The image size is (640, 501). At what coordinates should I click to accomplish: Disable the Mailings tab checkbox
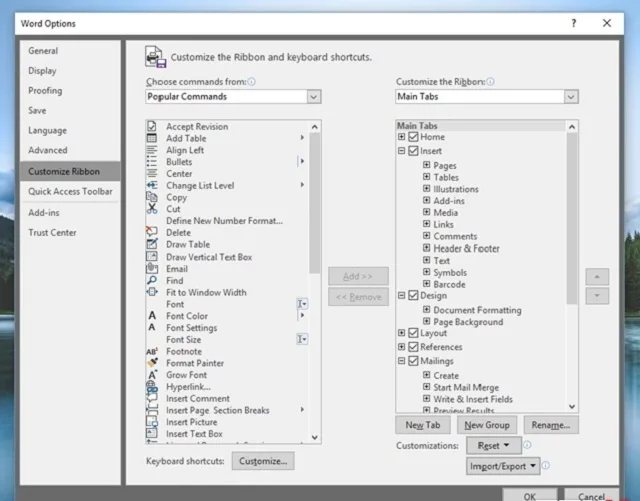pyautogui.click(x=413, y=361)
